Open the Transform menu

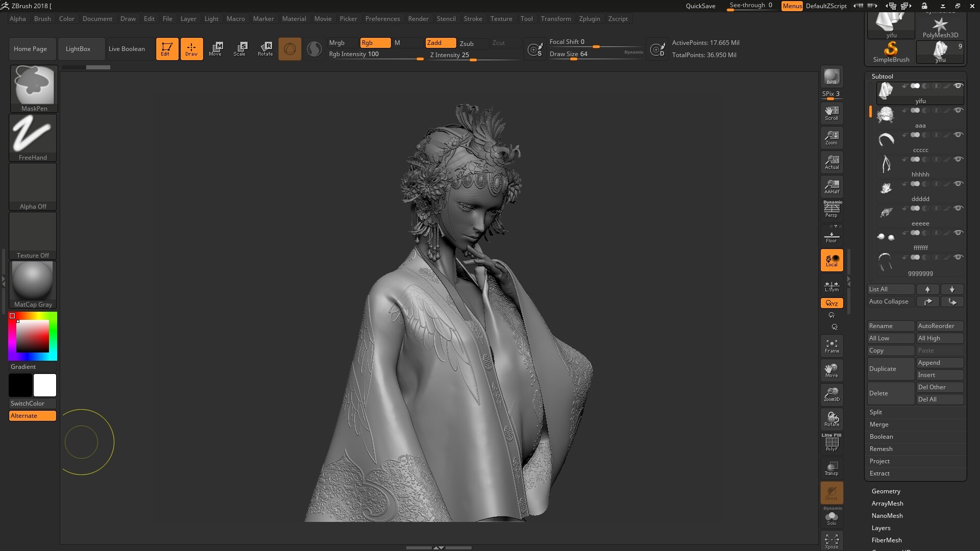click(x=556, y=19)
